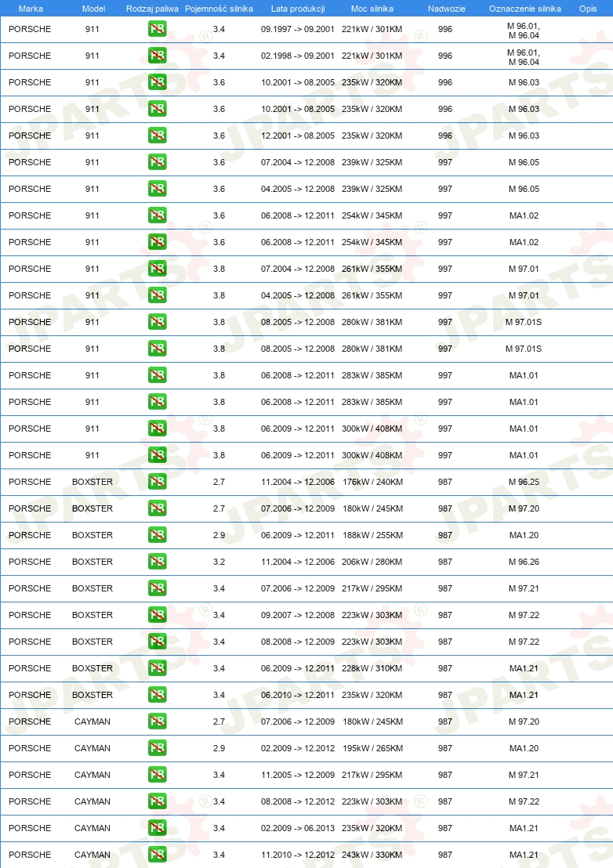The height and width of the screenshot is (868, 613).
Task: Click engine code MA1.20 in the Cayman row
Action: click(524, 748)
